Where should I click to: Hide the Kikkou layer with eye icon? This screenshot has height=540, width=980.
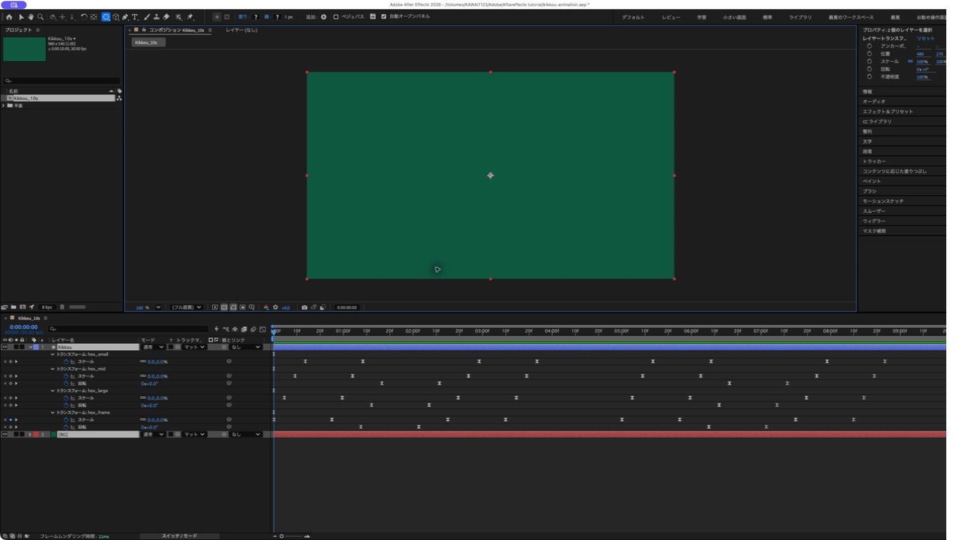pos(5,347)
